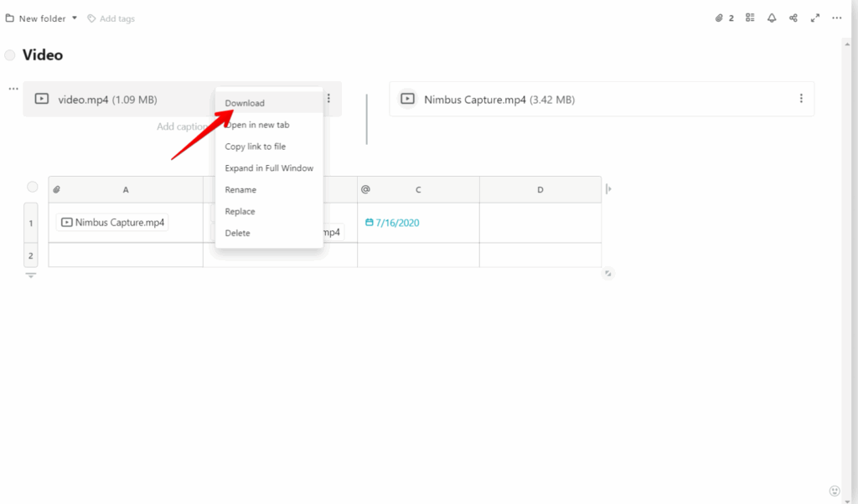Viewport: 858px width, 504px height.
Task: Open the page more-options ellipsis menu
Action: (x=837, y=18)
